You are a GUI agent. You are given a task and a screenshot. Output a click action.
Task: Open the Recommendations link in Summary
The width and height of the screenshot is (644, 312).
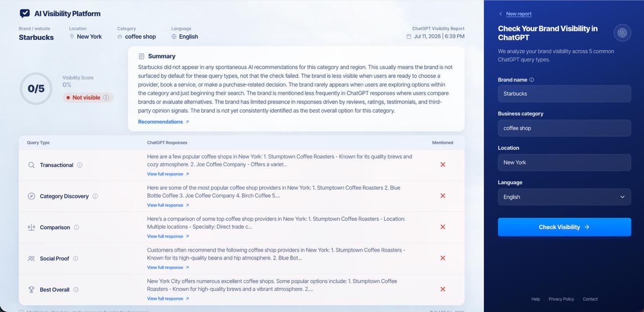pyautogui.click(x=164, y=122)
